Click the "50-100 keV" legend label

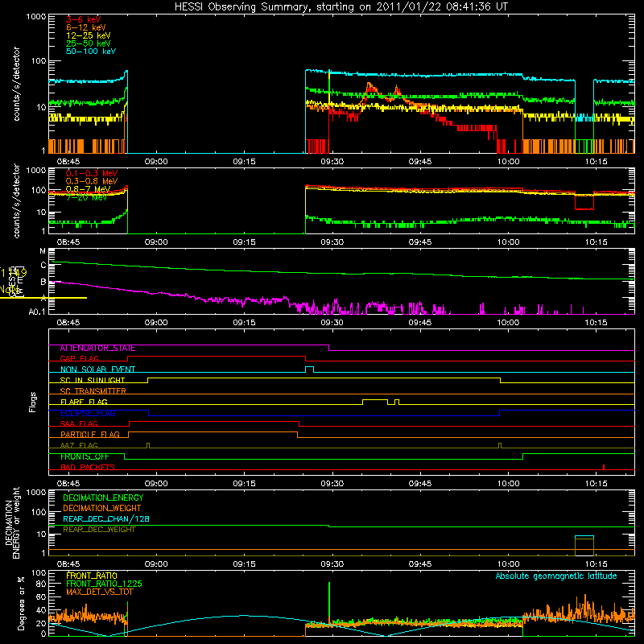(91, 52)
